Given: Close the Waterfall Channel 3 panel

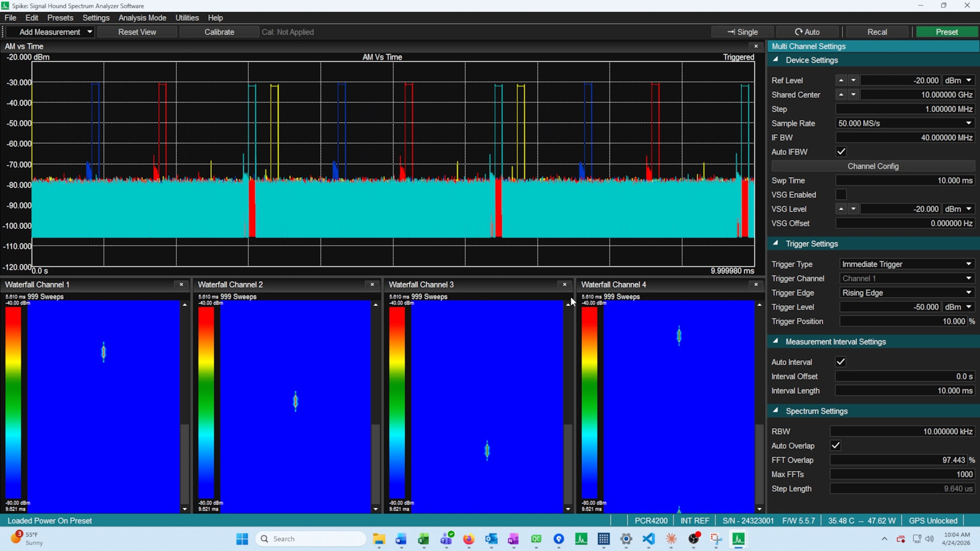Looking at the screenshot, I should (x=565, y=284).
